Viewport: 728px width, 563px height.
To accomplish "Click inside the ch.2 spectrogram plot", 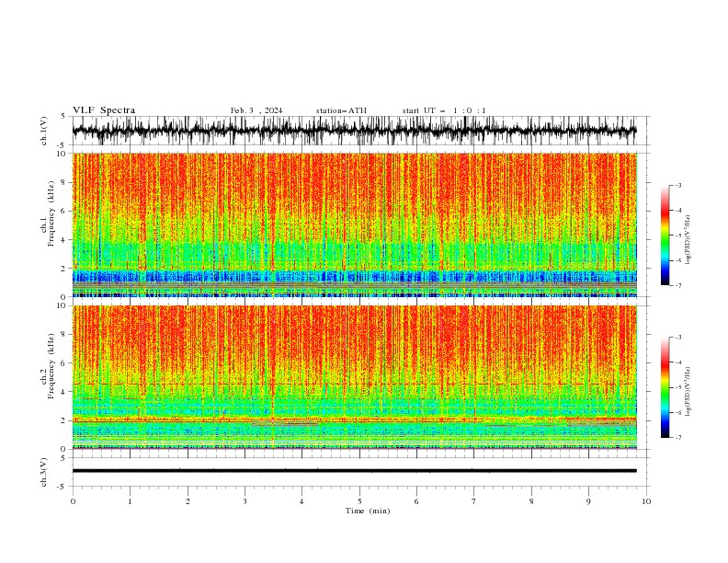I will click(354, 377).
